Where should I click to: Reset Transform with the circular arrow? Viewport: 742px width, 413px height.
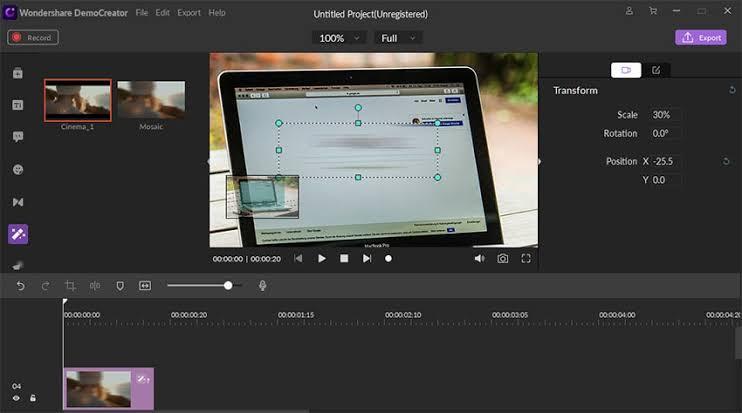(732, 90)
